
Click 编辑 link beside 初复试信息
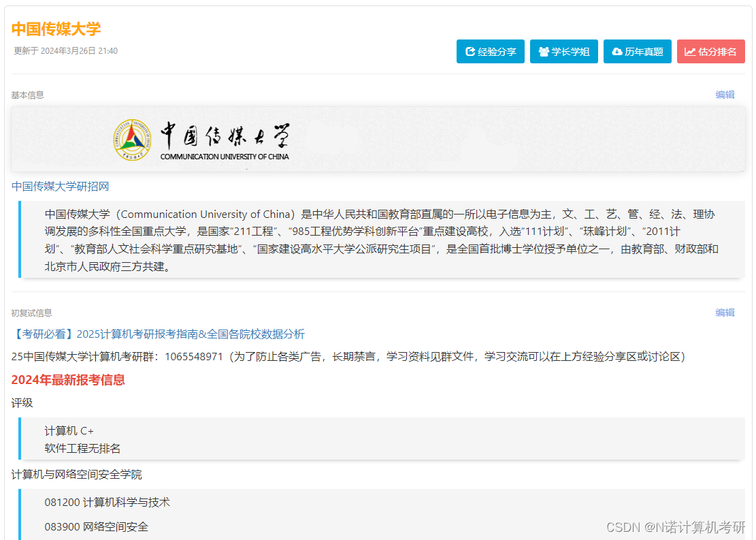coord(725,313)
